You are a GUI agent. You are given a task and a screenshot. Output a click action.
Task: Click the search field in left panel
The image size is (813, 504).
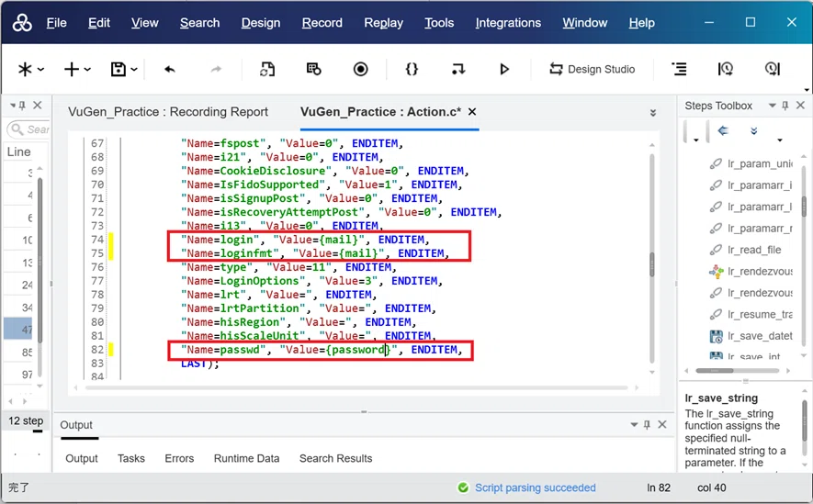pos(29,129)
